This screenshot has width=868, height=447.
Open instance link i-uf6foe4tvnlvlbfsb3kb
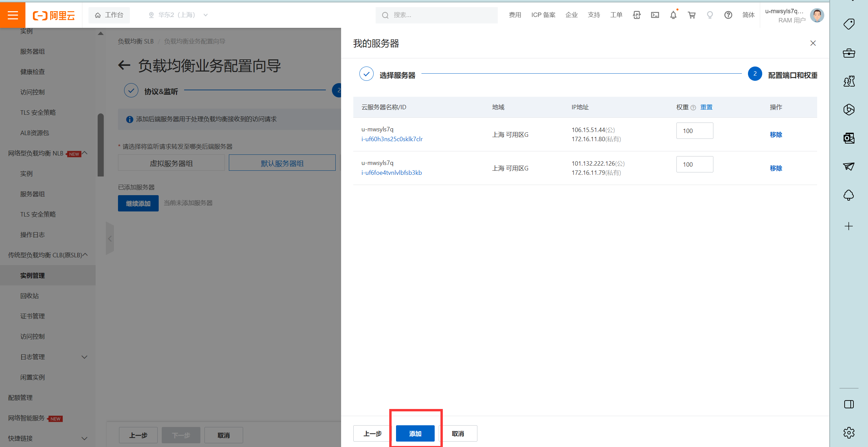pyautogui.click(x=392, y=172)
